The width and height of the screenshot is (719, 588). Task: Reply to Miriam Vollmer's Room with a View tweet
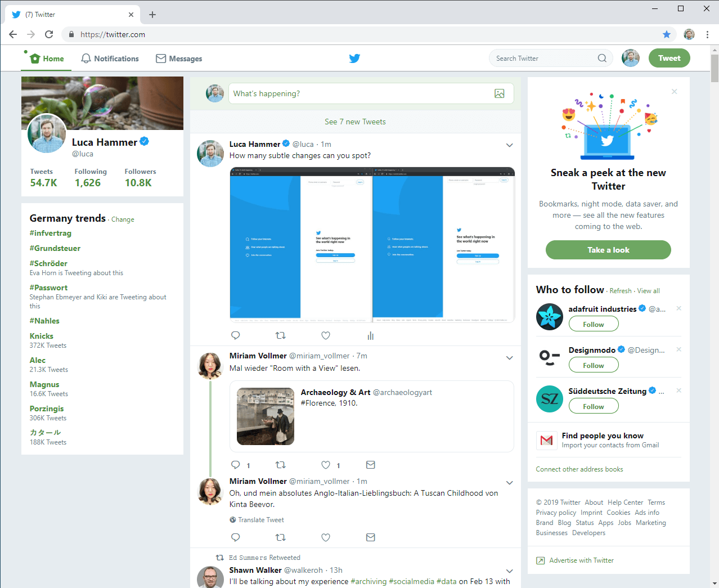[x=236, y=465]
